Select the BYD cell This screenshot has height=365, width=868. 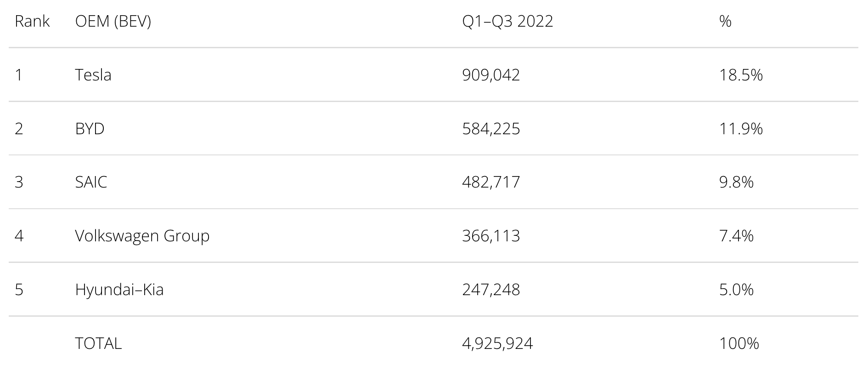click(90, 128)
